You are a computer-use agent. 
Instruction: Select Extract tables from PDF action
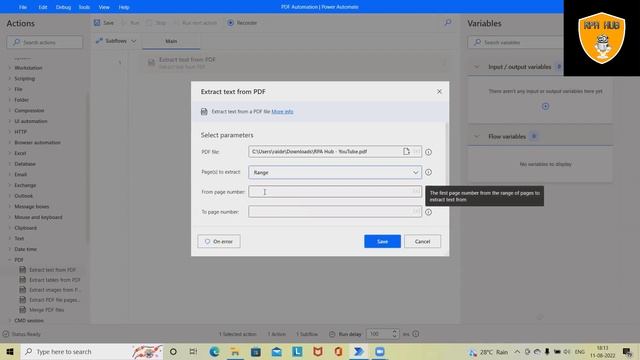[55, 280]
